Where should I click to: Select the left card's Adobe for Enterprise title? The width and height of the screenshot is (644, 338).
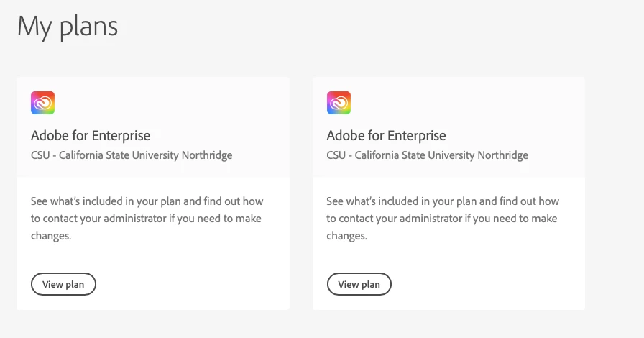[91, 135]
